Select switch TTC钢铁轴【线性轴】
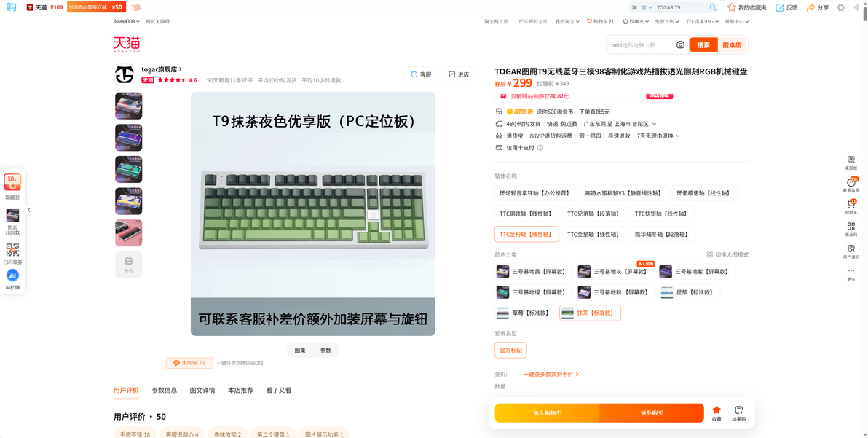The height and width of the screenshot is (438, 868). 526,214
